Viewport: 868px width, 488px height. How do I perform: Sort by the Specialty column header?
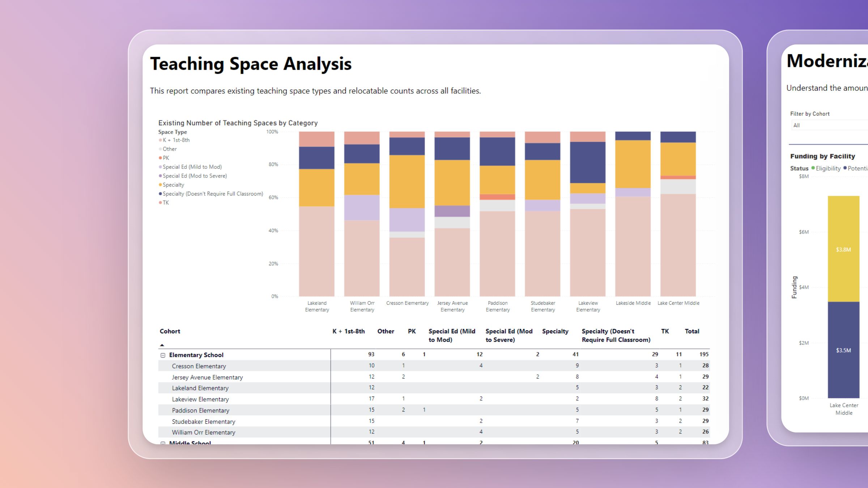click(x=555, y=331)
